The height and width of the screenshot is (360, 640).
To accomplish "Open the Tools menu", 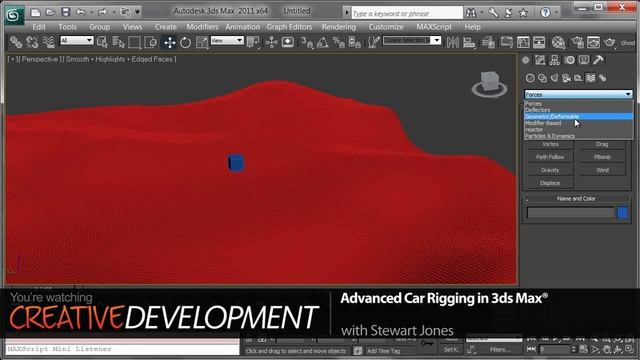I will point(67,27).
